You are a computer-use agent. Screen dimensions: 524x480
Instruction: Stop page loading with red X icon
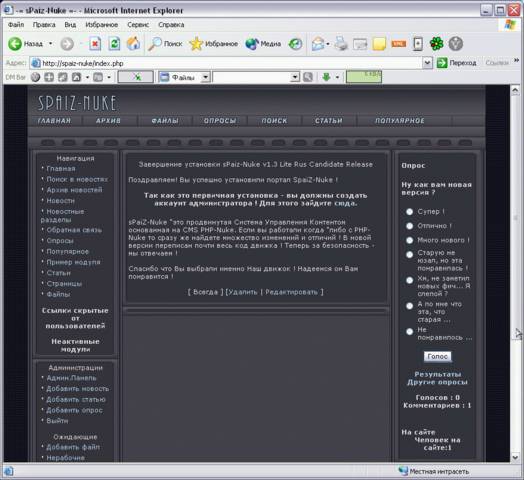(95, 44)
